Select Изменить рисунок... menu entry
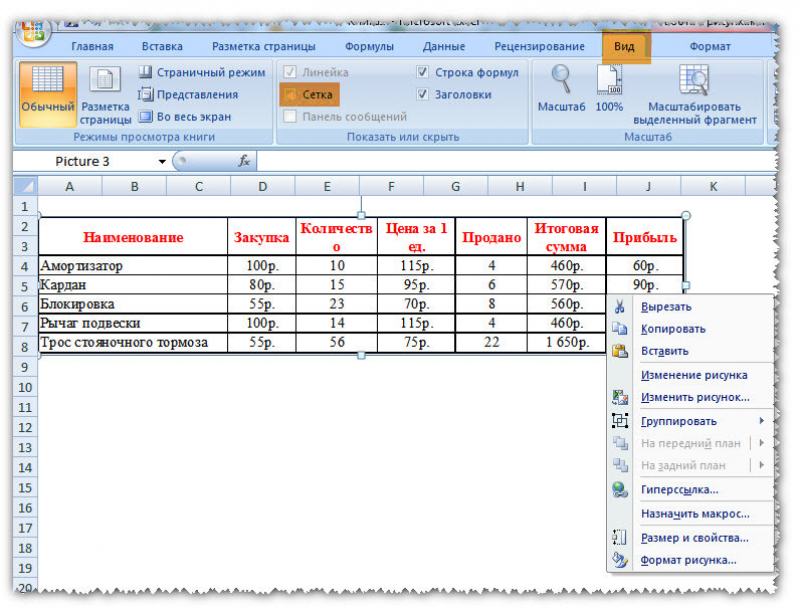Viewport: 800px width, 614px height. tap(695, 397)
